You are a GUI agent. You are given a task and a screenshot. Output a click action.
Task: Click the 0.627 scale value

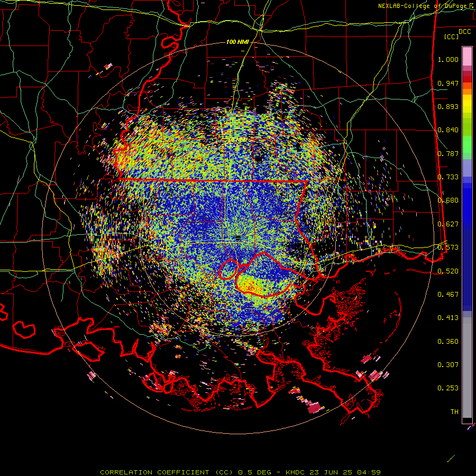coord(448,224)
